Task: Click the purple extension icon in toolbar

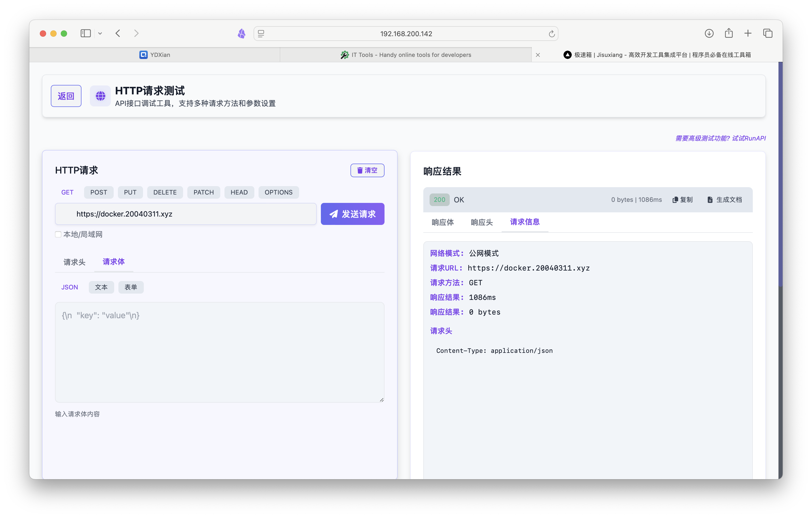Action: pos(242,33)
